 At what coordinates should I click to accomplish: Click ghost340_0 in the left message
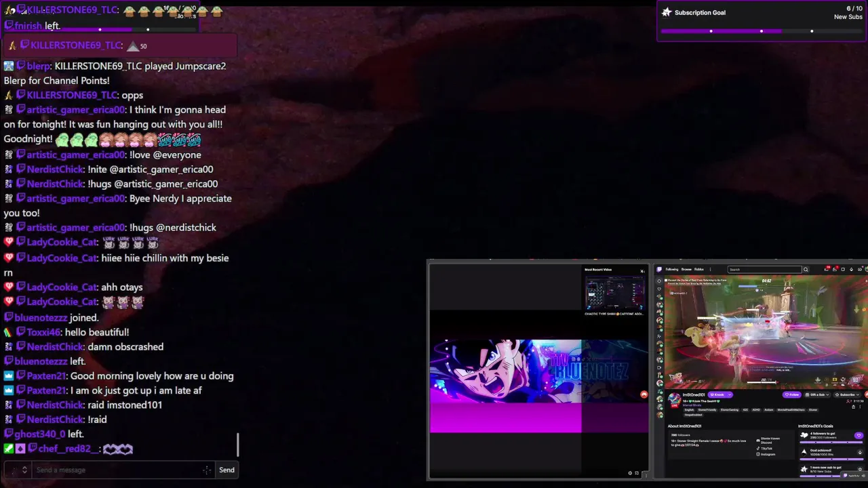coord(40,434)
